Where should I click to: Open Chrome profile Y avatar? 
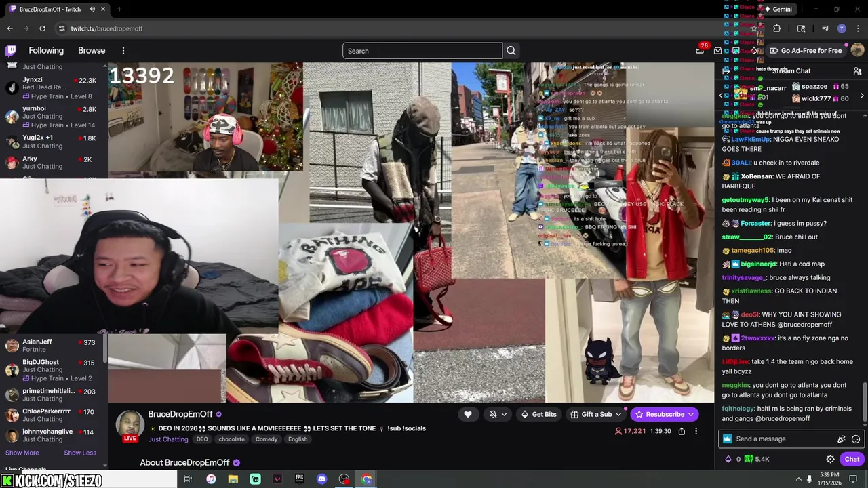[842, 28]
